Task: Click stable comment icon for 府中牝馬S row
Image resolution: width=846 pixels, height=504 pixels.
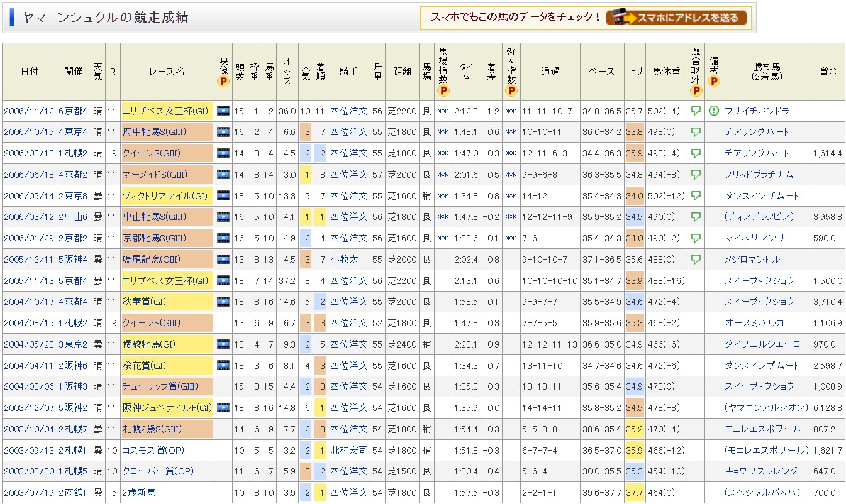Action: pos(696,132)
